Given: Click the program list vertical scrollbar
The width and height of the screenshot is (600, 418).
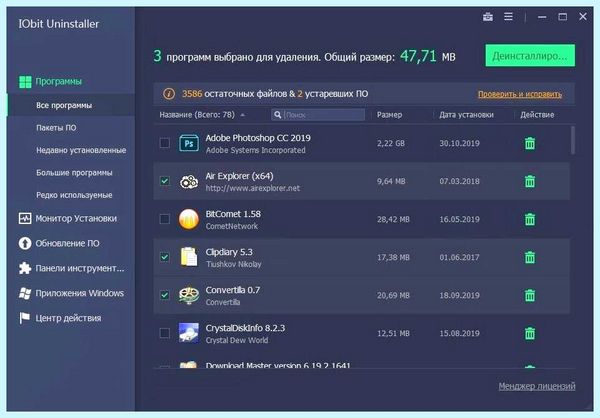Looking at the screenshot, I should pos(573,140).
